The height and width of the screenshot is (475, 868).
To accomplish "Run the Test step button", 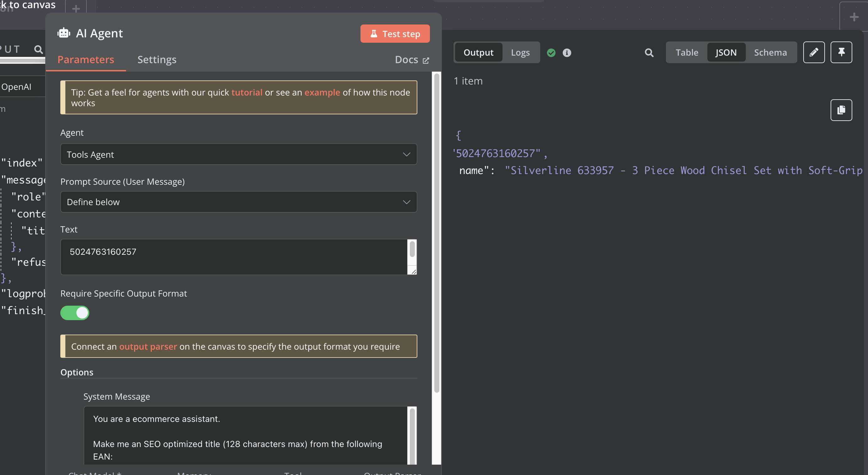I will pyautogui.click(x=395, y=34).
